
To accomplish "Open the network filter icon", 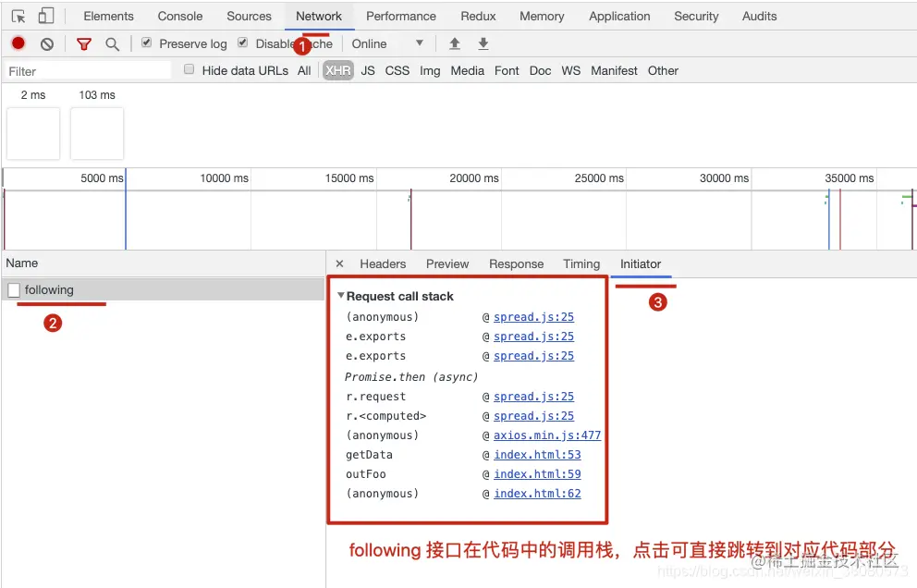I will click(x=83, y=43).
